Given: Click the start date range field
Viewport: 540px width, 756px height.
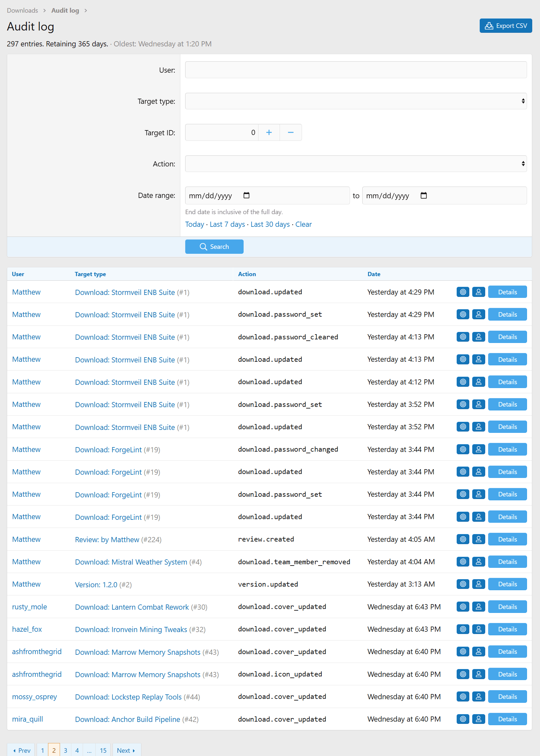Looking at the screenshot, I should [267, 195].
